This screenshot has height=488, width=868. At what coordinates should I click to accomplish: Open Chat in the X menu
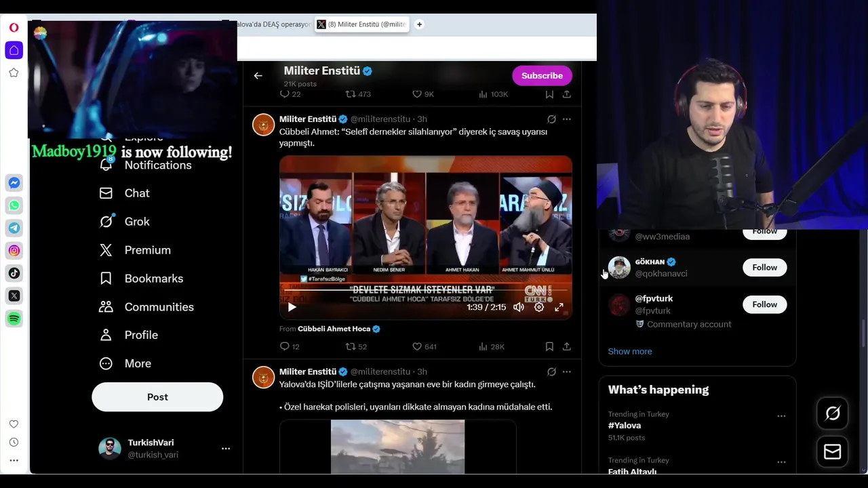[x=125, y=193]
